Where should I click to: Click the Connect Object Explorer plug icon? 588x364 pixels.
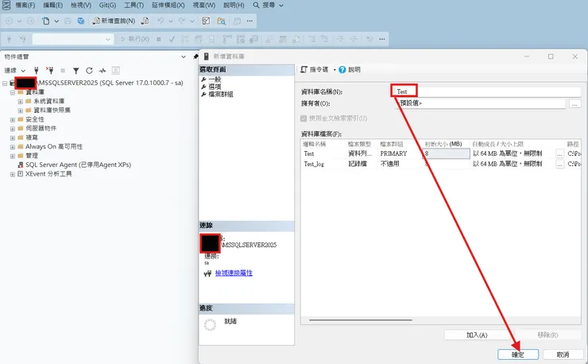click(x=37, y=70)
